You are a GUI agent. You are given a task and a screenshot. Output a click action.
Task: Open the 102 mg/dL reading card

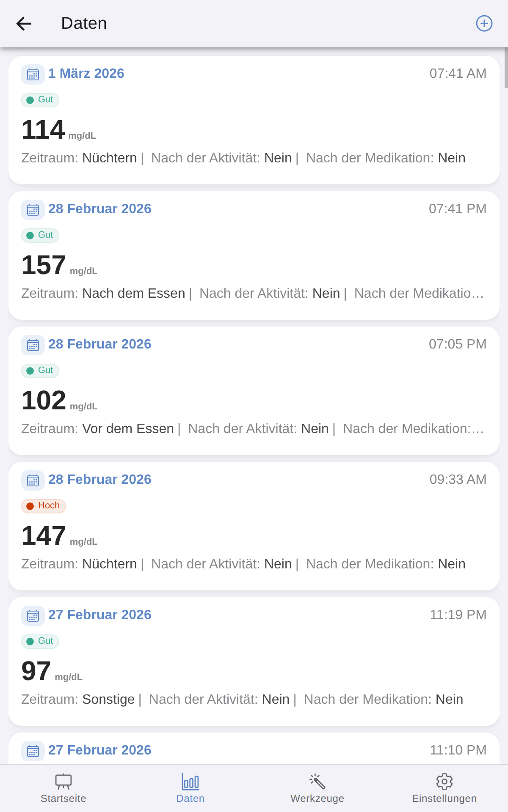[x=254, y=391]
